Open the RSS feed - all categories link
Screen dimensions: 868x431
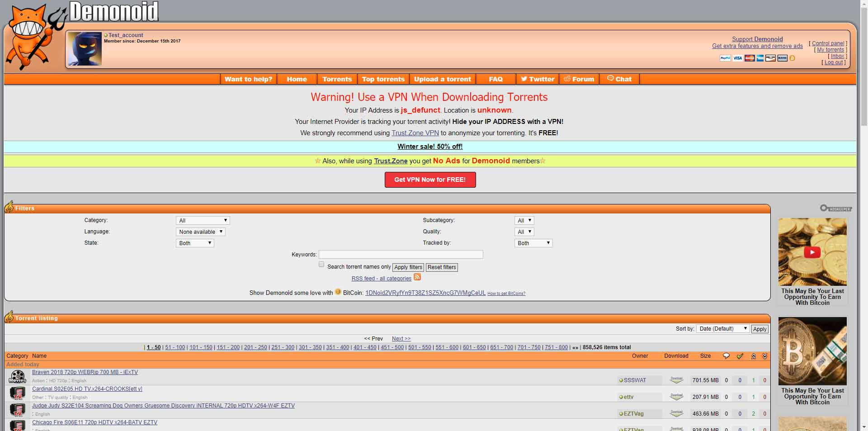[382, 279]
